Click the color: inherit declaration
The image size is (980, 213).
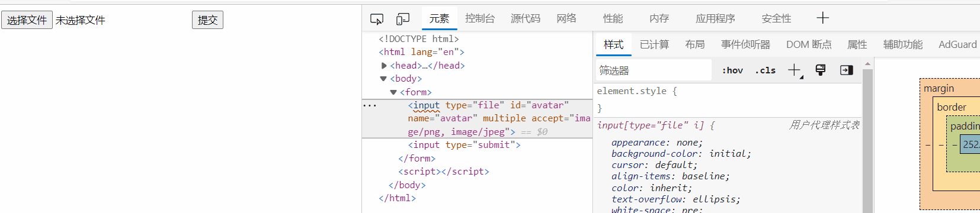pyautogui.click(x=652, y=188)
